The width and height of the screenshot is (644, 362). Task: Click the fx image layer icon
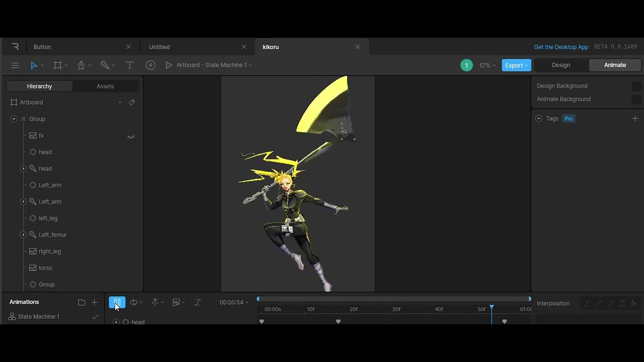(x=33, y=135)
